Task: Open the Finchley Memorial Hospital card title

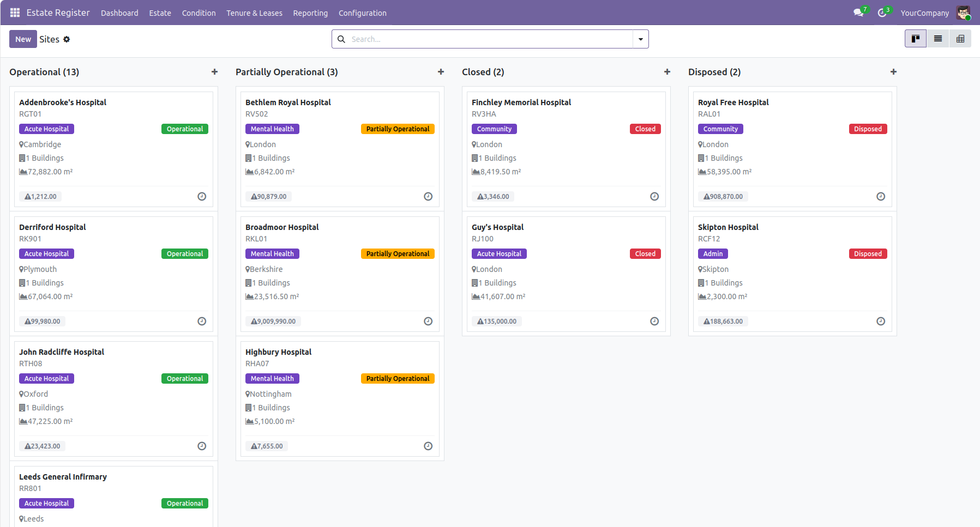Action: tap(521, 102)
